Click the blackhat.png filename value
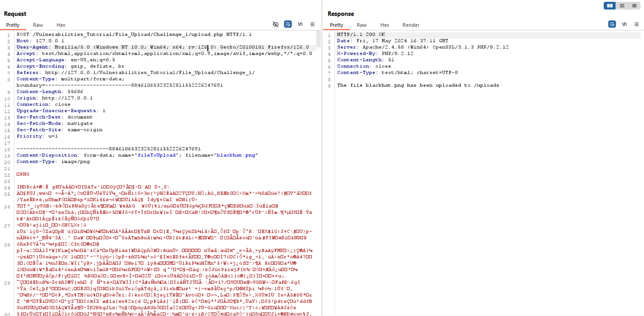The height and width of the screenshot is (316, 644). tap(236, 155)
